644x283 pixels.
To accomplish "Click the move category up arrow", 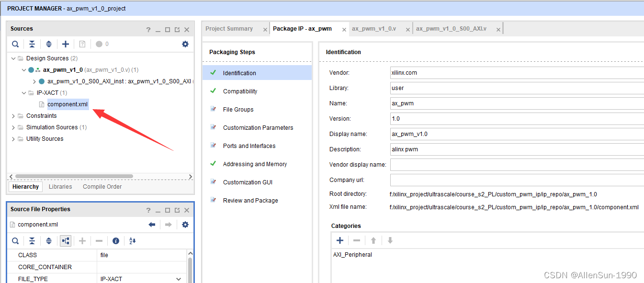I will click(x=373, y=240).
